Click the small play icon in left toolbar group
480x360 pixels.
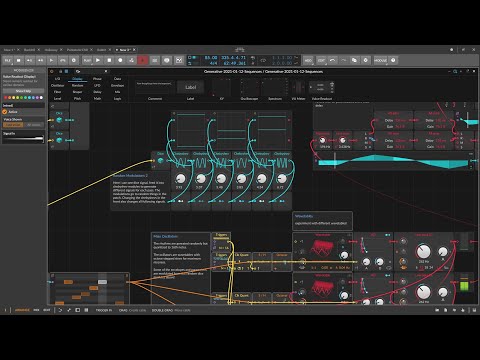point(51,60)
